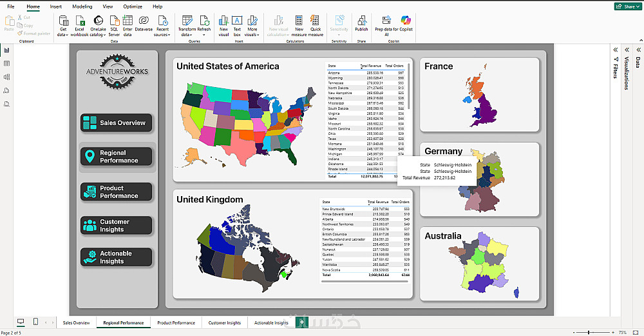644x336 pixels.
Task: Switch to Sales Overview page tab
Action: click(77, 322)
